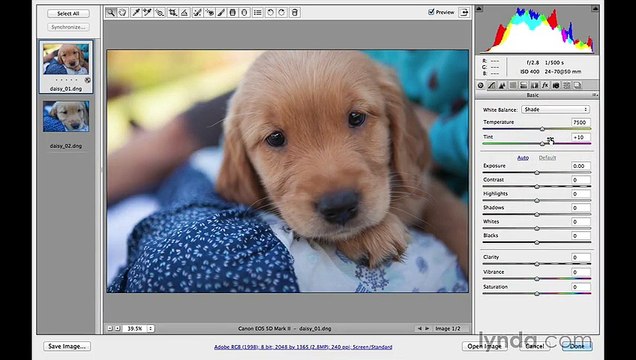Switch to the Effects fx tab
This screenshot has height=360, width=636.
coord(545,85)
